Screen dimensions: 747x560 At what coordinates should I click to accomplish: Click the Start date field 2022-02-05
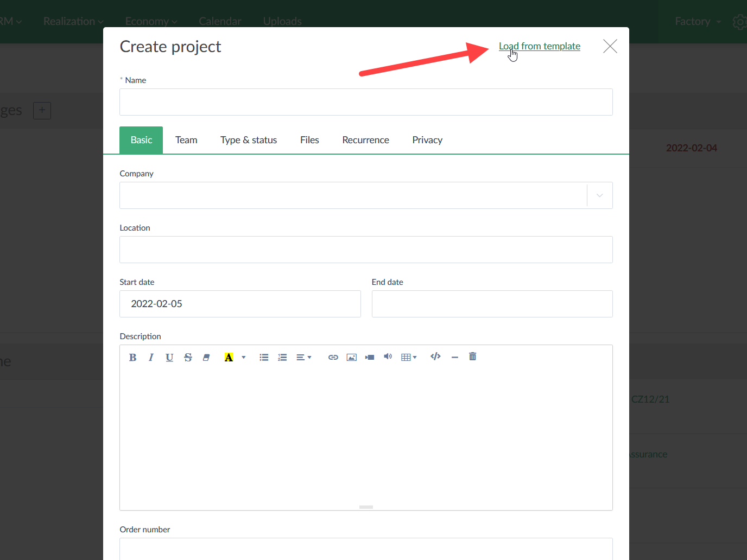pyautogui.click(x=240, y=304)
